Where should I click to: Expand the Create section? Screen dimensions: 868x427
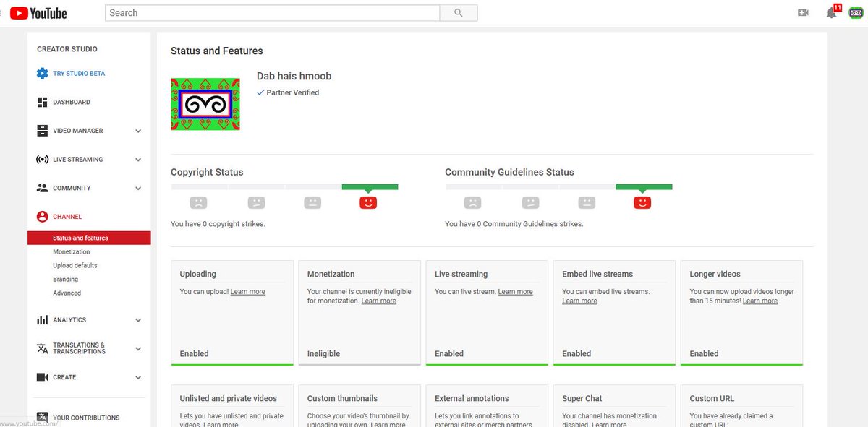coord(138,377)
